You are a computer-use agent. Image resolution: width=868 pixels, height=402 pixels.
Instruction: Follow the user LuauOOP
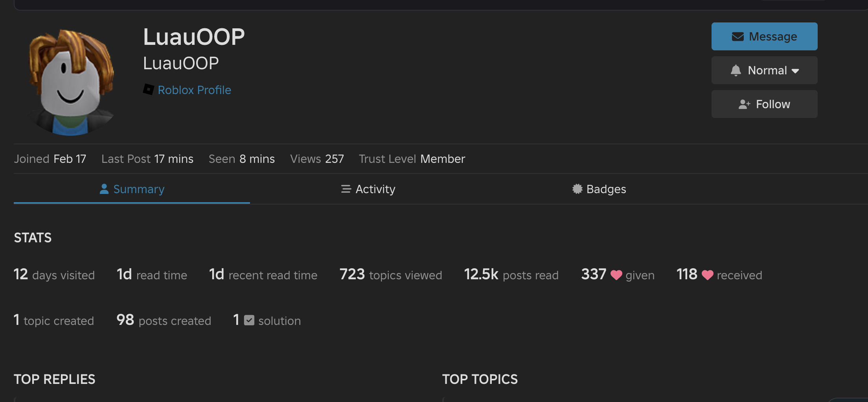[764, 104]
